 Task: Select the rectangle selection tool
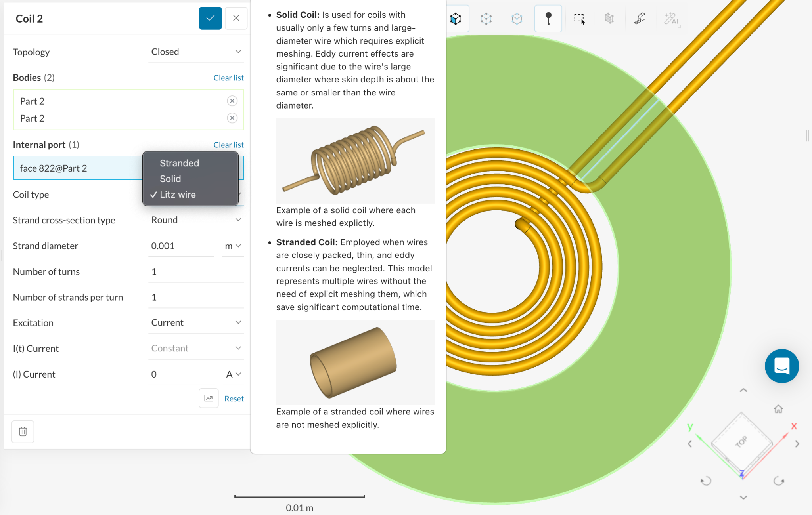point(579,18)
